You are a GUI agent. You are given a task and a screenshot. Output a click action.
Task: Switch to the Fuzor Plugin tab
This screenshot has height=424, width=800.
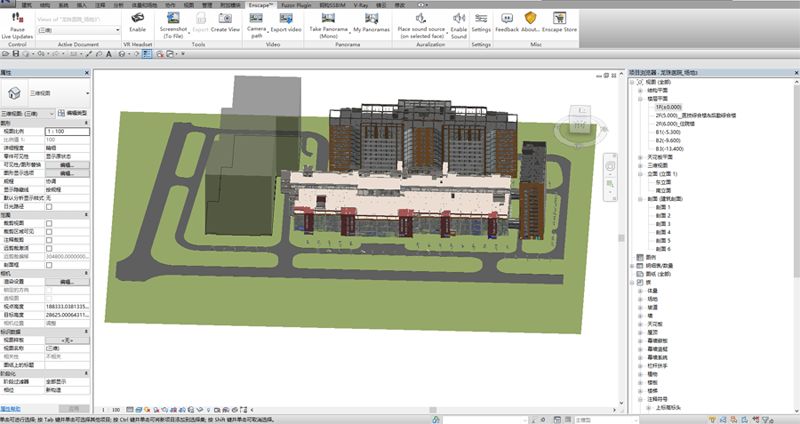pos(296,5)
